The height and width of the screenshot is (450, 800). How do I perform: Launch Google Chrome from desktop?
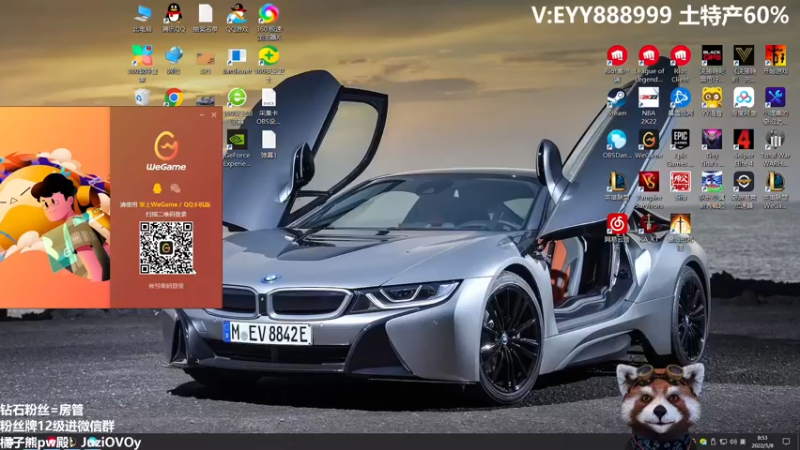[x=173, y=97]
